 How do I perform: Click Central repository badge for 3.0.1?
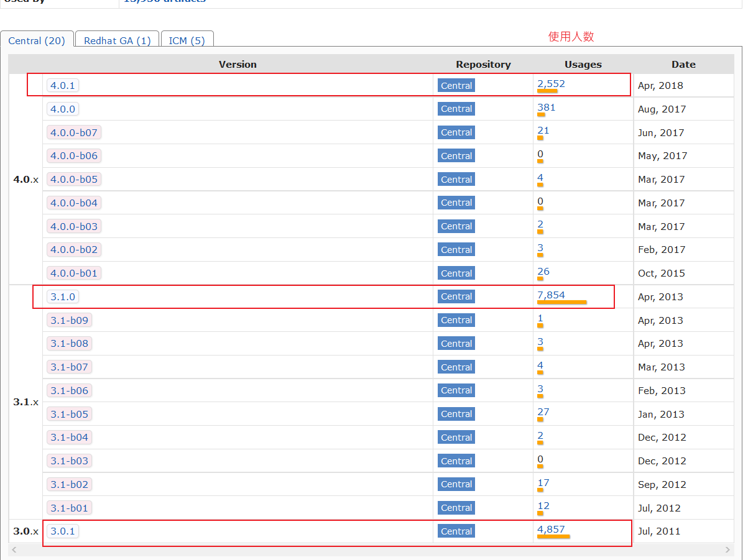pos(456,531)
